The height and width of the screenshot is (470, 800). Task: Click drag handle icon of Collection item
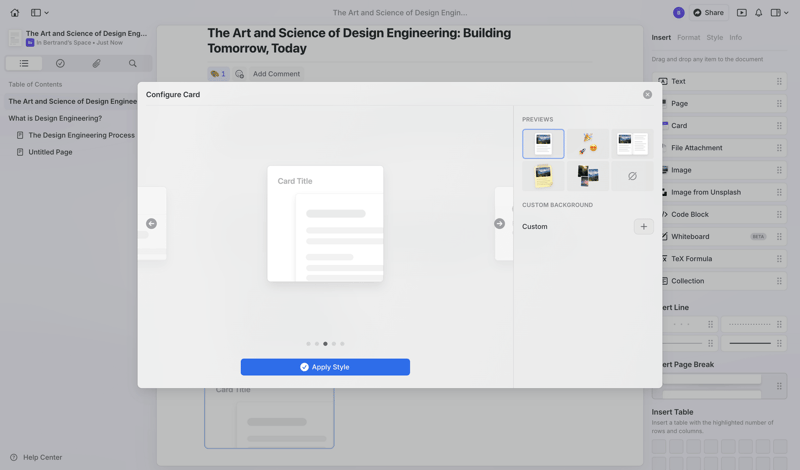(779, 281)
